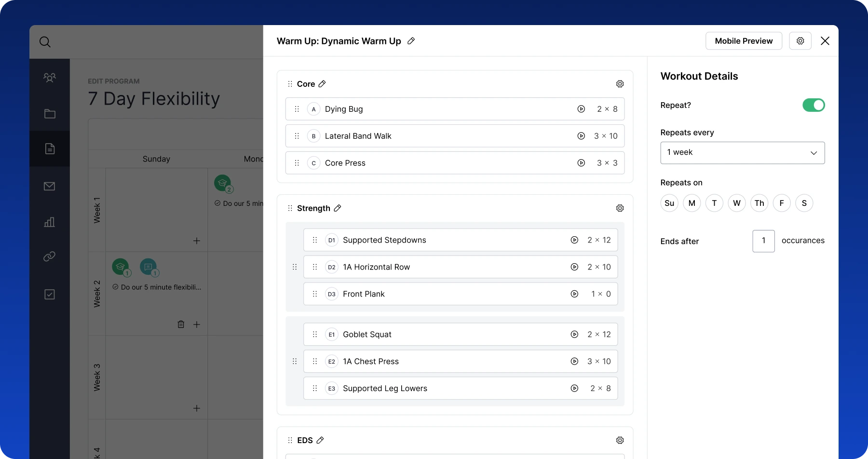The image size is (868, 459).
Task: Open EDS section gear settings menu
Action: click(620, 440)
